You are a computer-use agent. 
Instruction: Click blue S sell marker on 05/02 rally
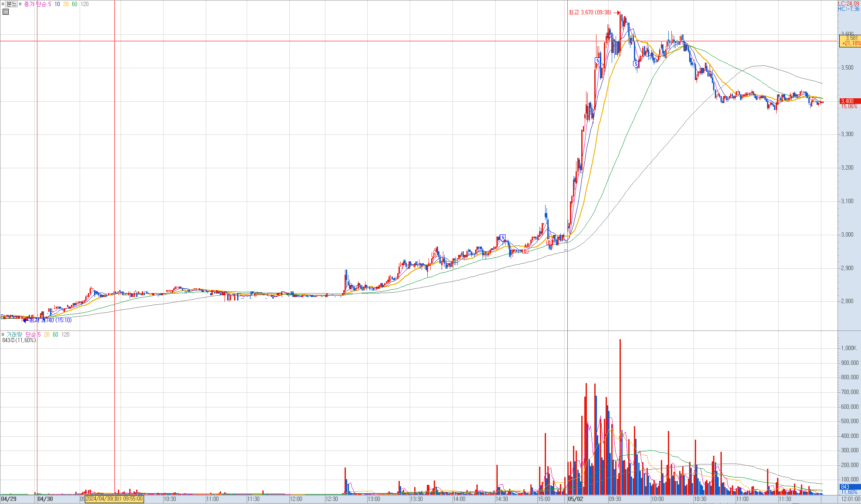point(598,60)
